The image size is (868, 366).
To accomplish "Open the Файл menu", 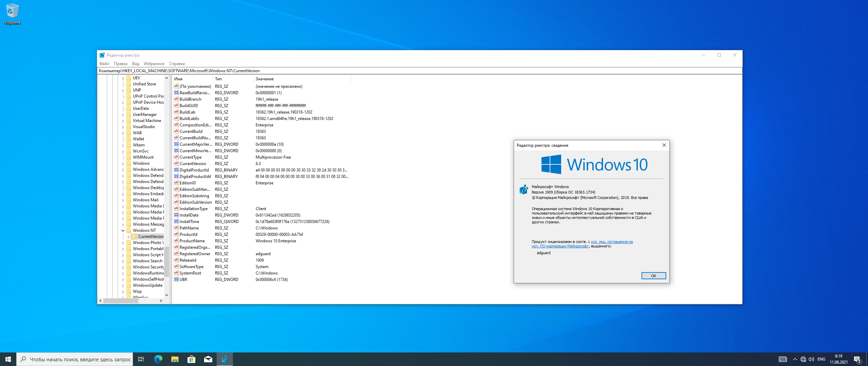I will click(x=104, y=64).
